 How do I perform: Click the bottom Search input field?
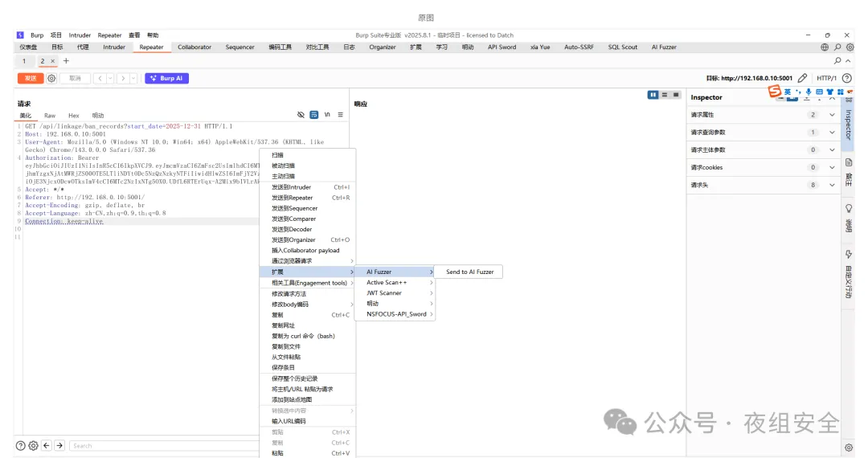(164, 446)
